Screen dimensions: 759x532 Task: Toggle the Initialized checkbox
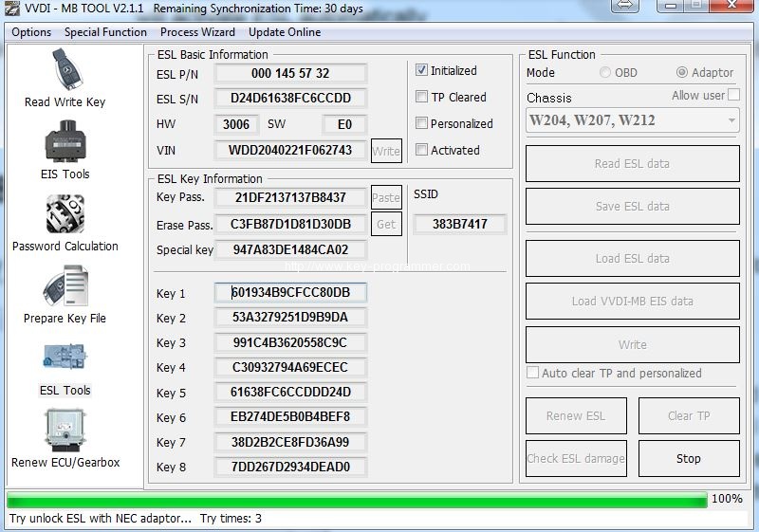[422, 71]
